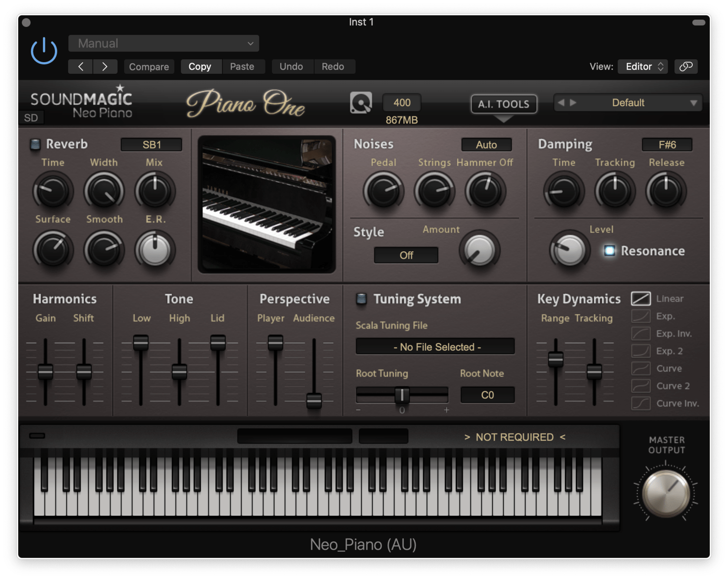
Task: Click the Damping Release knob
Action: (666, 191)
